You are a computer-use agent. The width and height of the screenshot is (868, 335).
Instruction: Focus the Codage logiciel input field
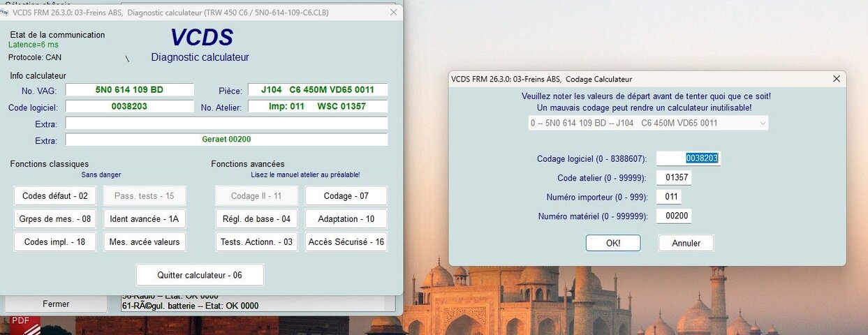[689, 158]
